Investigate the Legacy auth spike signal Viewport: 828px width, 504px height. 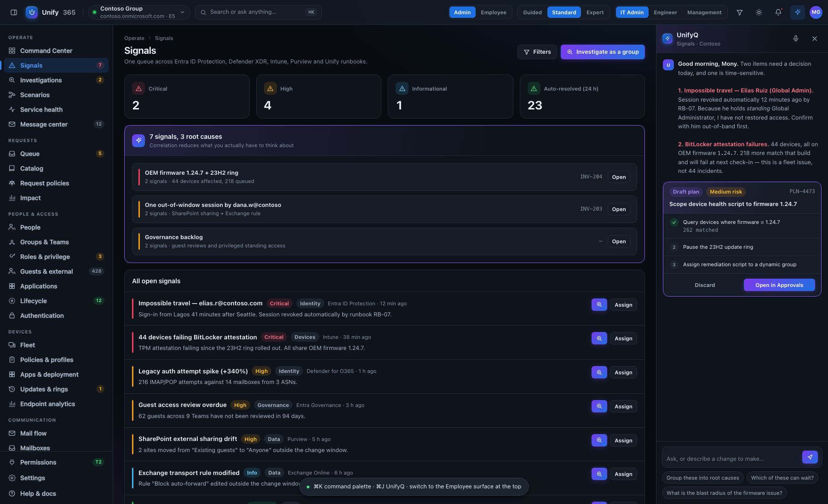(x=599, y=372)
